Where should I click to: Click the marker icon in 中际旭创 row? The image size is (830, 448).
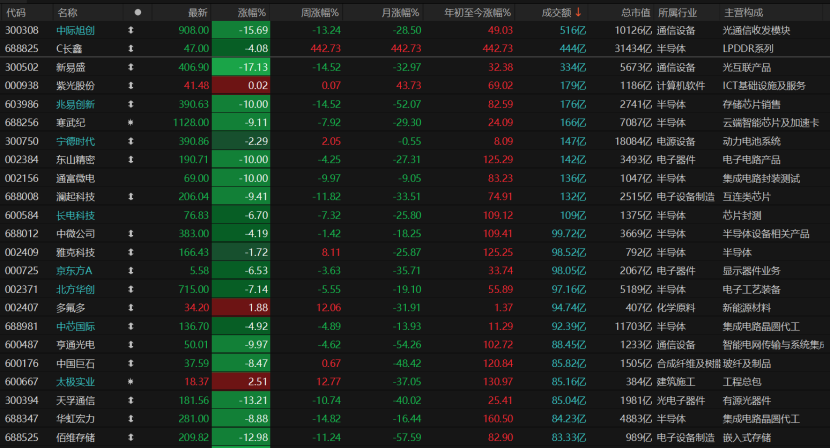tap(131, 31)
